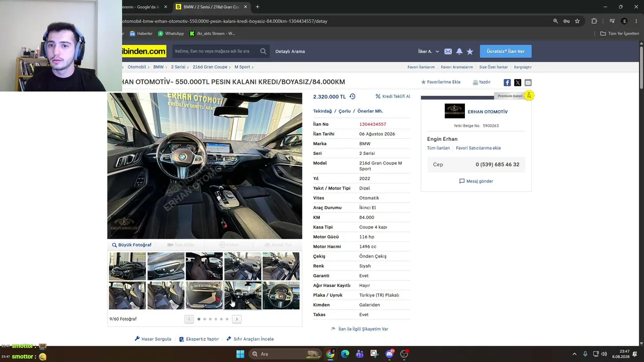Open the media control icon in browser toolbar

[x=612, y=21]
